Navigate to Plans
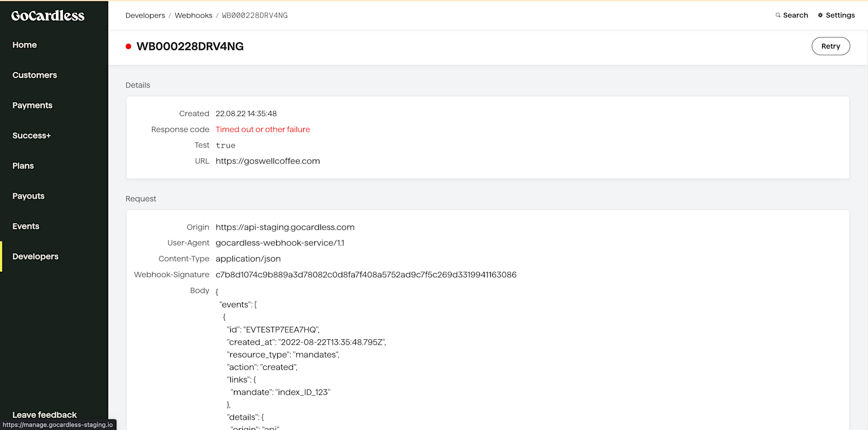The image size is (868, 430). [23, 166]
